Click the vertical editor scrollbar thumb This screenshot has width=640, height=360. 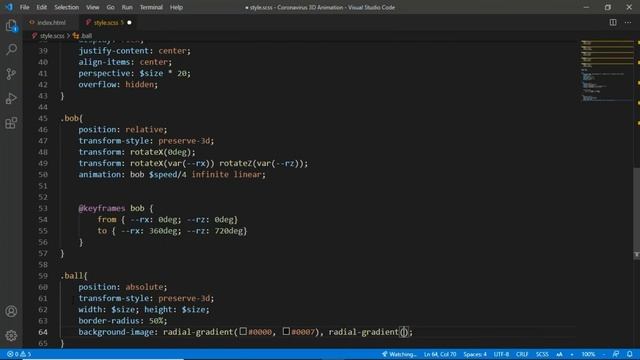click(x=636, y=212)
